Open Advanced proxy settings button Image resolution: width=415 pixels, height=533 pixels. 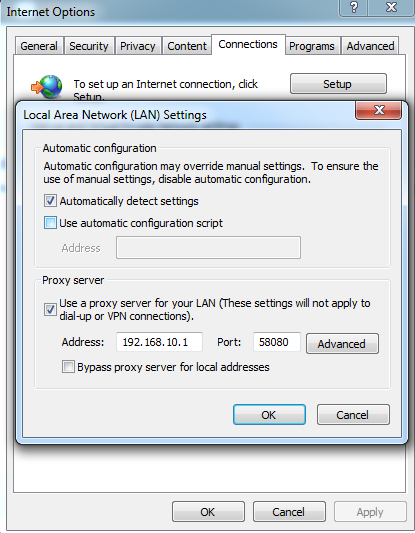tap(342, 344)
